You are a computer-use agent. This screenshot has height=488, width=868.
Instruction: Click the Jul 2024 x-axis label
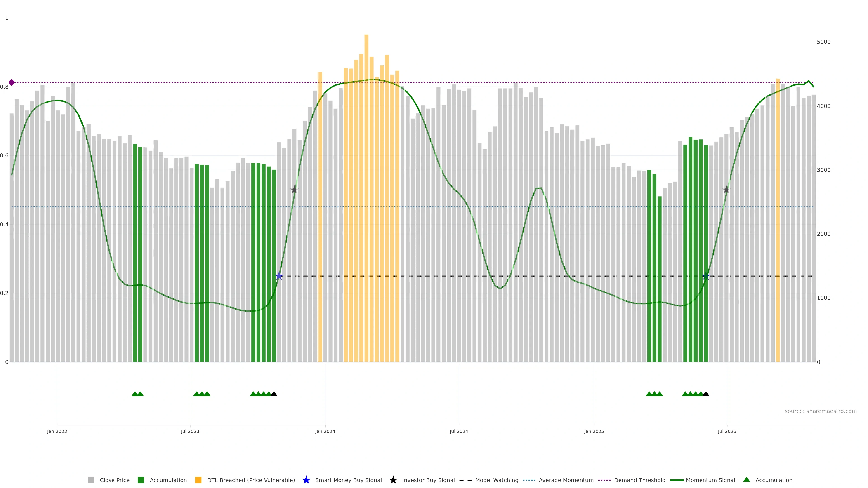(x=459, y=432)
